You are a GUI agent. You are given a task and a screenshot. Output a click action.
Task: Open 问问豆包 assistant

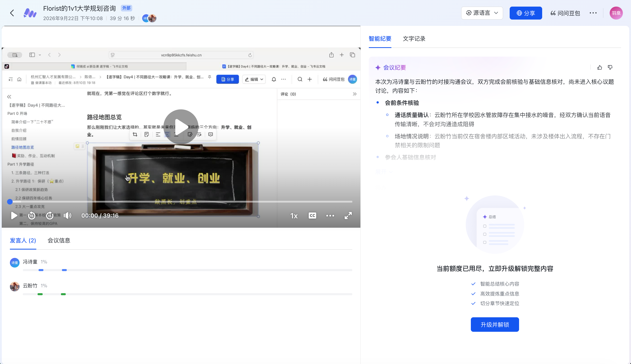[565, 13]
